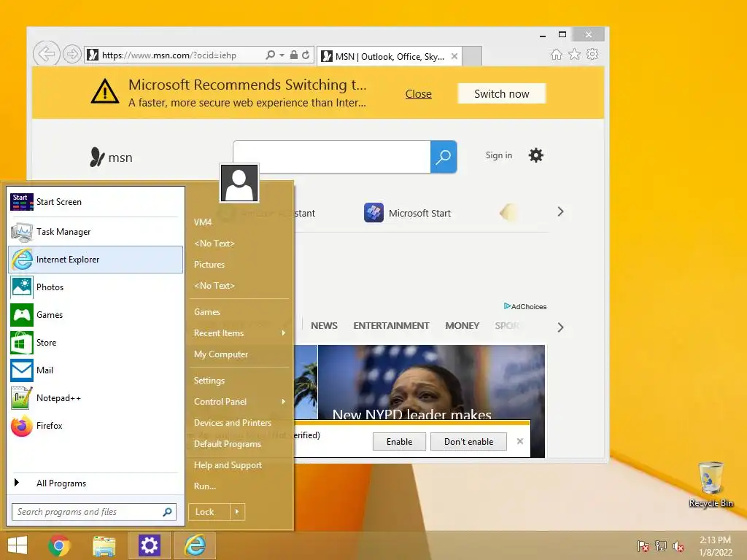The height and width of the screenshot is (560, 747).
Task: Click the MSN search magnifier button
Action: point(444,157)
